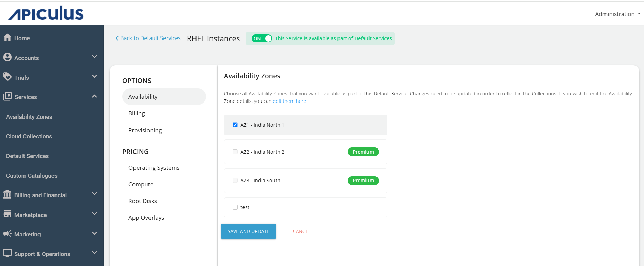Viewport: 644px width, 266px height.
Task: Click the Premium badge for AZ2
Action: (363, 152)
